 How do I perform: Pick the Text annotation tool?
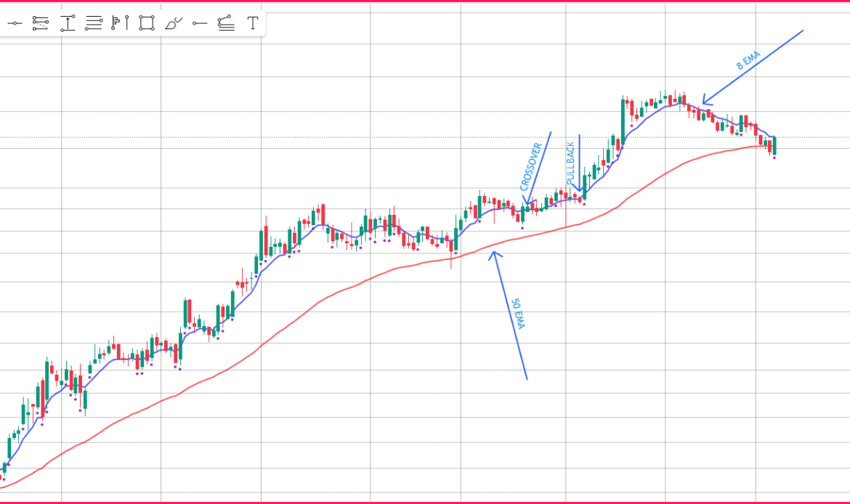[252, 23]
